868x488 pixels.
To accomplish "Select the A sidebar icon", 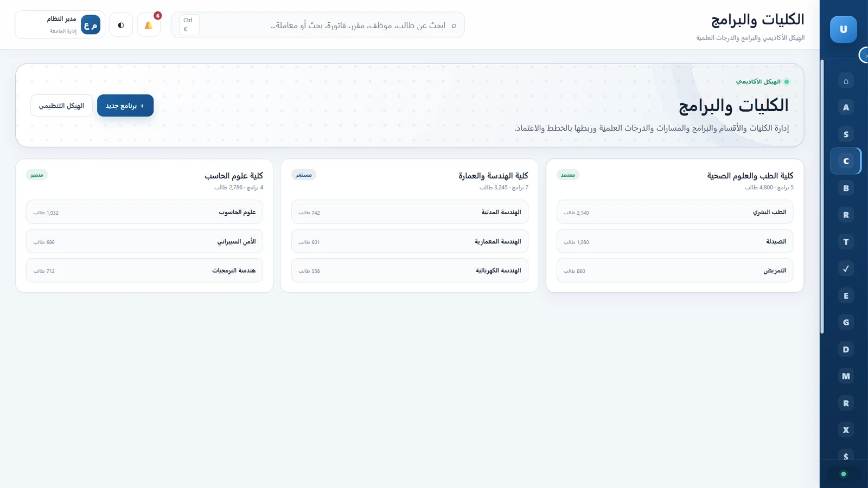I will tap(846, 107).
